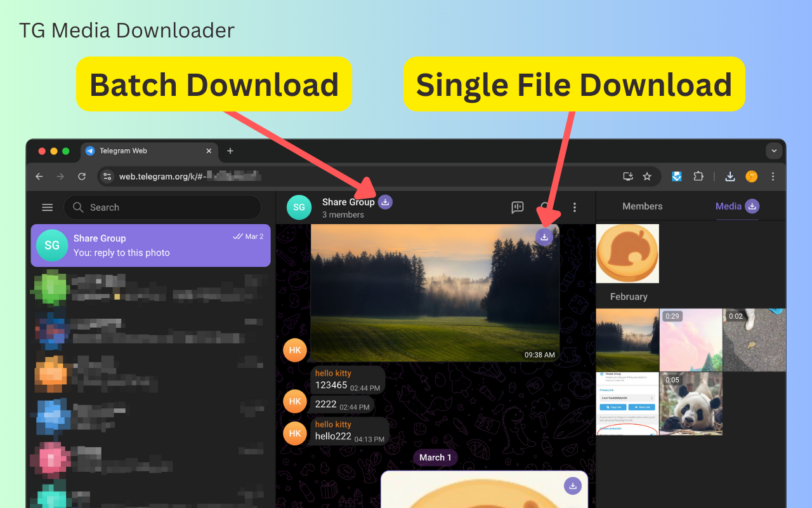The image size is (812, 508).
Task: Click the Share Group title in chat header
Action: (348, 202)
